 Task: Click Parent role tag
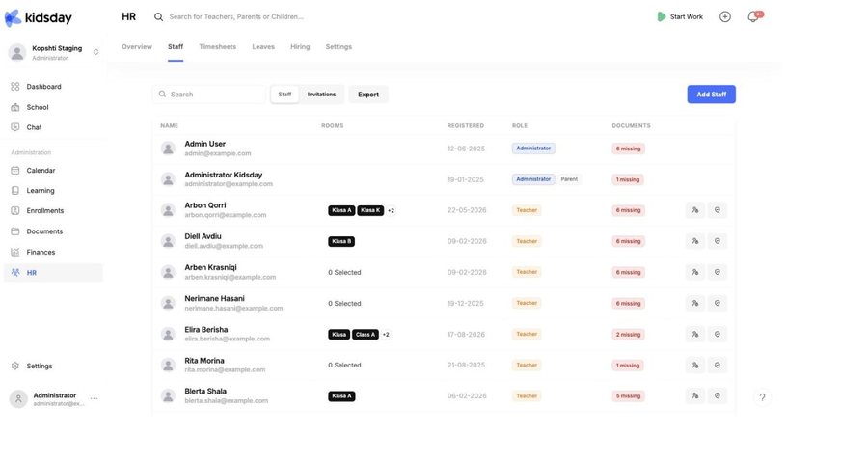tap(569, 179)
